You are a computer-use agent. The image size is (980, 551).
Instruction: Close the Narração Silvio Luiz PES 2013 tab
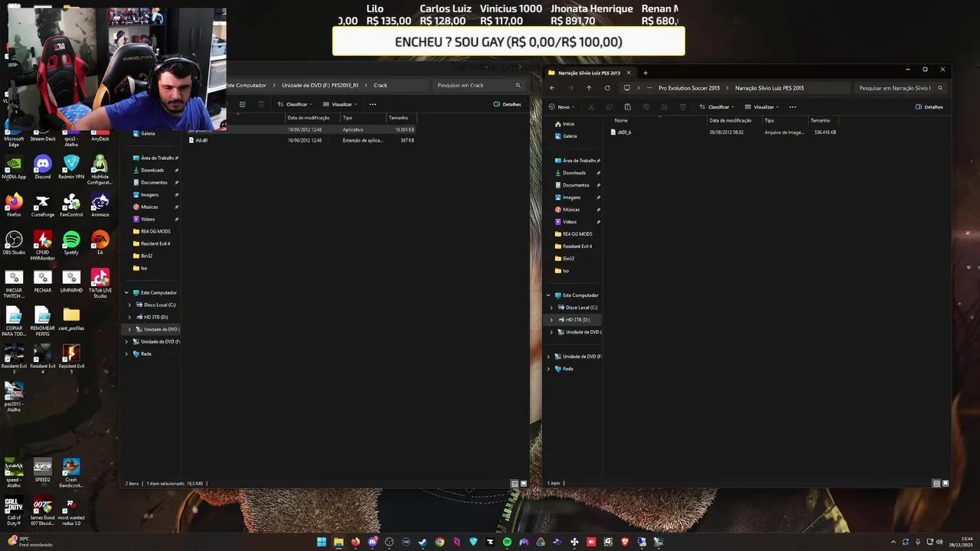[629, 73]
